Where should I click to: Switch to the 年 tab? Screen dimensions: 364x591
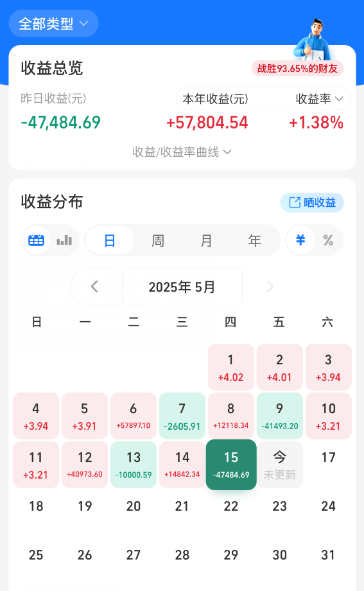[x=254, y=240]
